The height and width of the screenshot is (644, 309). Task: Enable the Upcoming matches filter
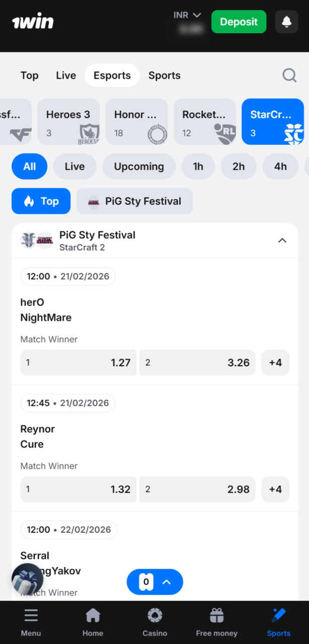point(139,166)
